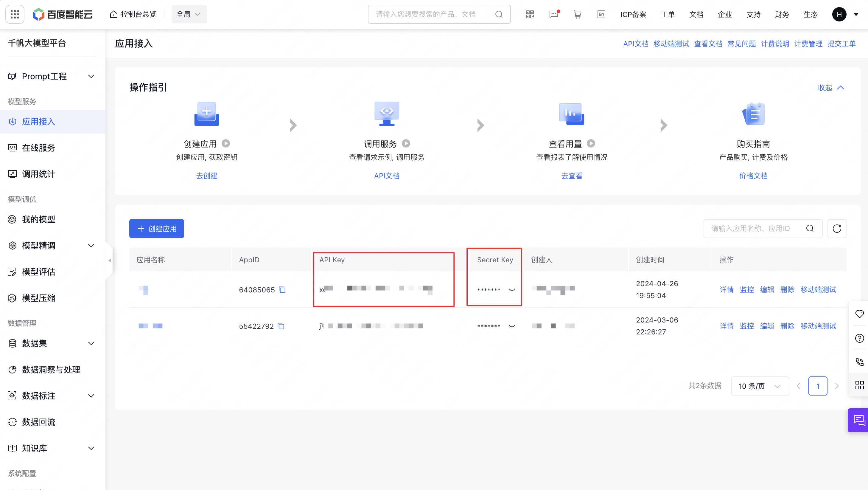Click refresh icon next to application search
868x490 pixels.
[838, 229]
